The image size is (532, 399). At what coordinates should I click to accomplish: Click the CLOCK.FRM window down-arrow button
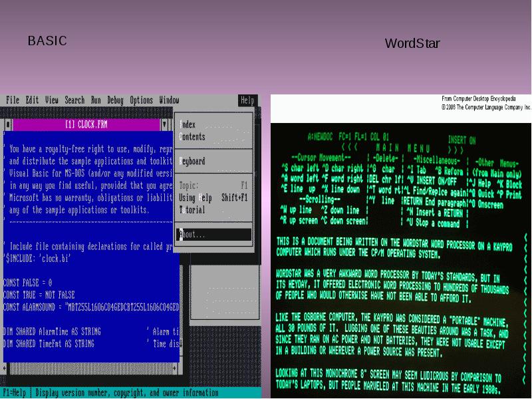click(165, 124)
